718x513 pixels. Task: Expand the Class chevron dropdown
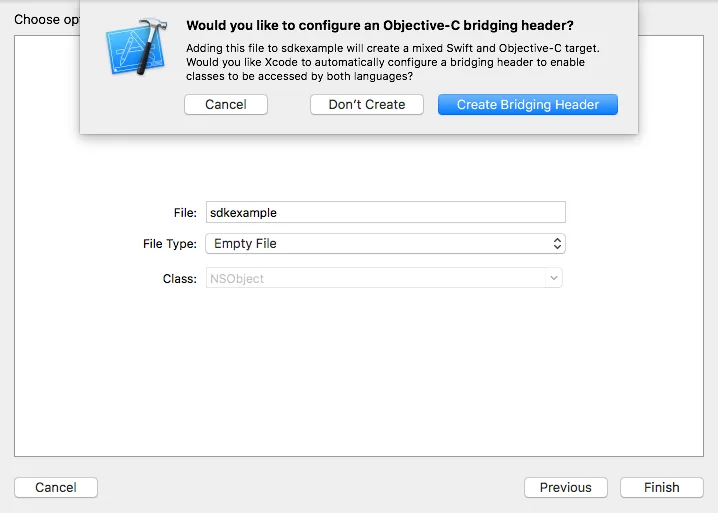(554, 278)
